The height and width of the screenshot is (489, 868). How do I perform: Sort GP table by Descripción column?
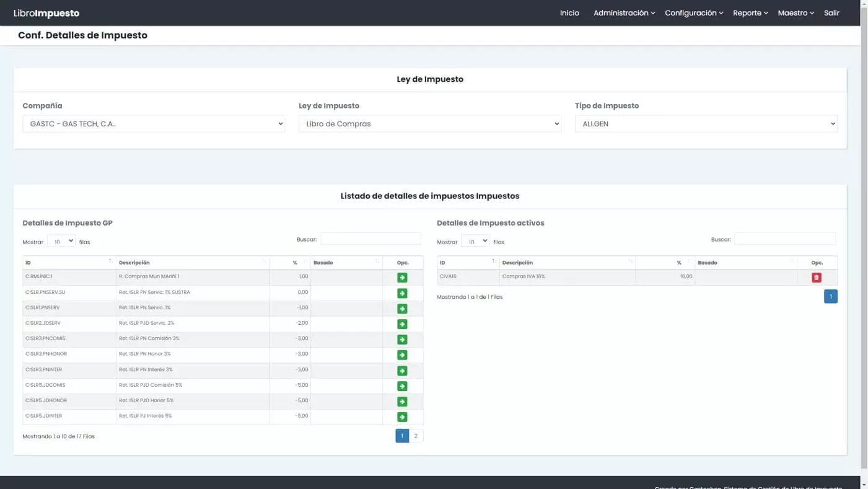tap(192, 263)
